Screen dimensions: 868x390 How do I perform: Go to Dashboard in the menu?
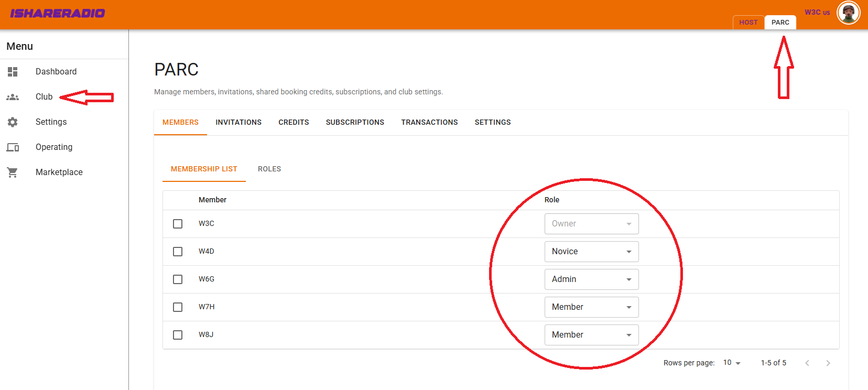click(x=56, y=72)
